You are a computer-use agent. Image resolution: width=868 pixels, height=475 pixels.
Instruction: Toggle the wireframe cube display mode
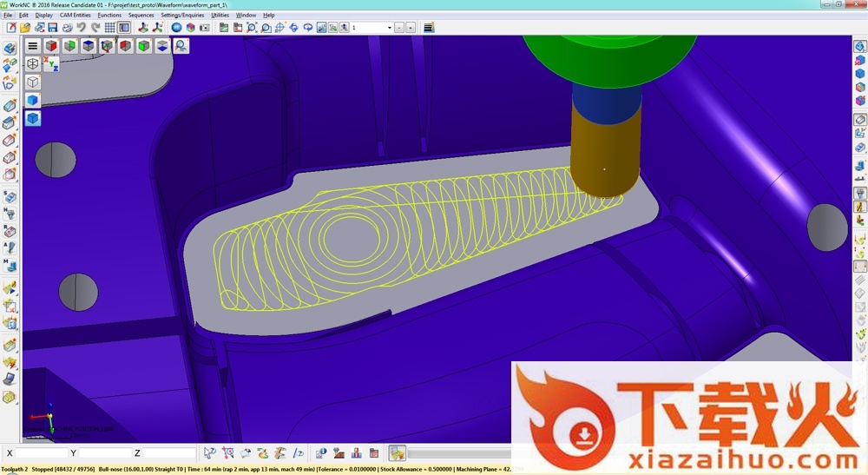click(x=33, y=63)
